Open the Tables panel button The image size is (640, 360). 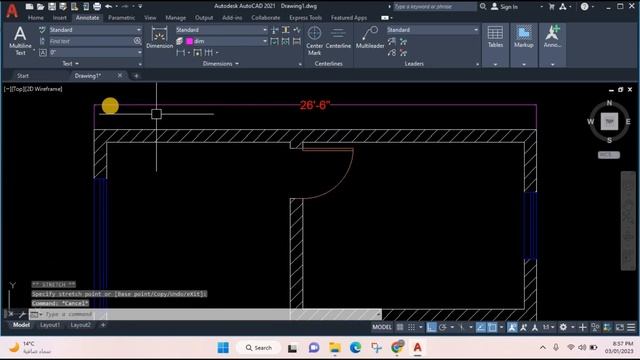(x=495, y=44)
